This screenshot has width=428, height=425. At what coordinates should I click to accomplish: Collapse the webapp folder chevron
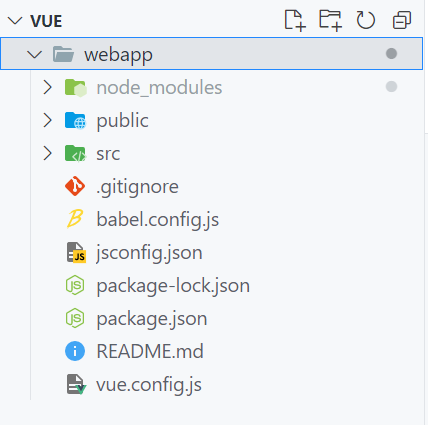click(35, 54)
